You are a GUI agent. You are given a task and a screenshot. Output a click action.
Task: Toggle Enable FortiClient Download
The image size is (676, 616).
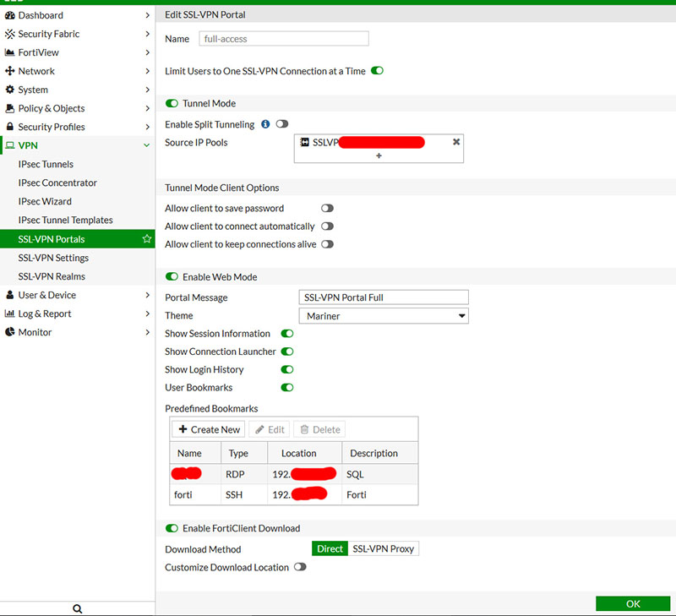[x=172, y=528]
